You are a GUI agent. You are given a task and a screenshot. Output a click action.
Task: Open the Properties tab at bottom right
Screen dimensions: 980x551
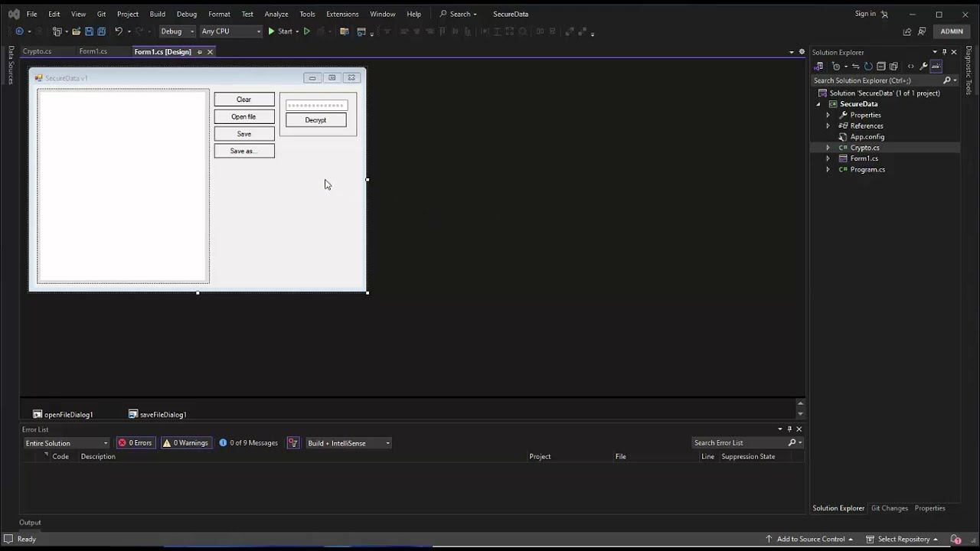click(x=929, y=508)
